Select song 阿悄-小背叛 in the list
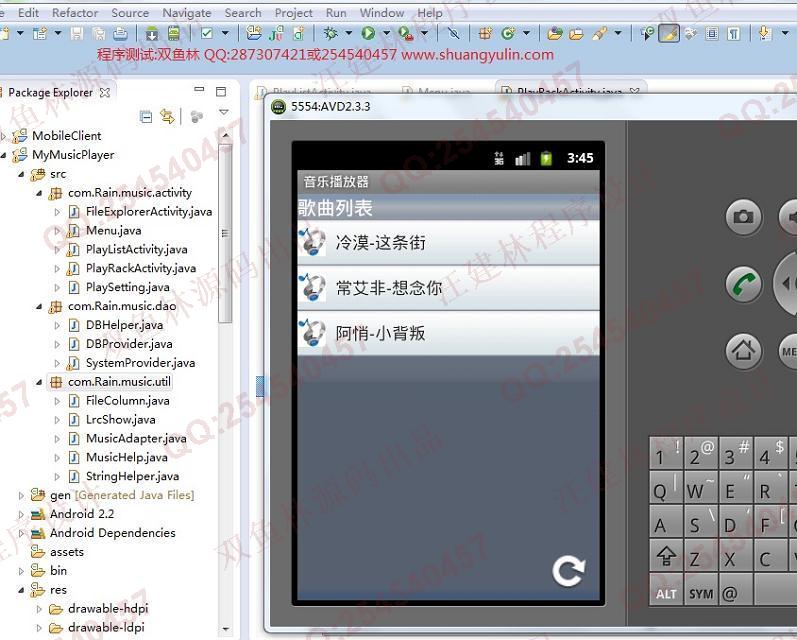This screenshot has height=640, width=797. coord(448,333)
